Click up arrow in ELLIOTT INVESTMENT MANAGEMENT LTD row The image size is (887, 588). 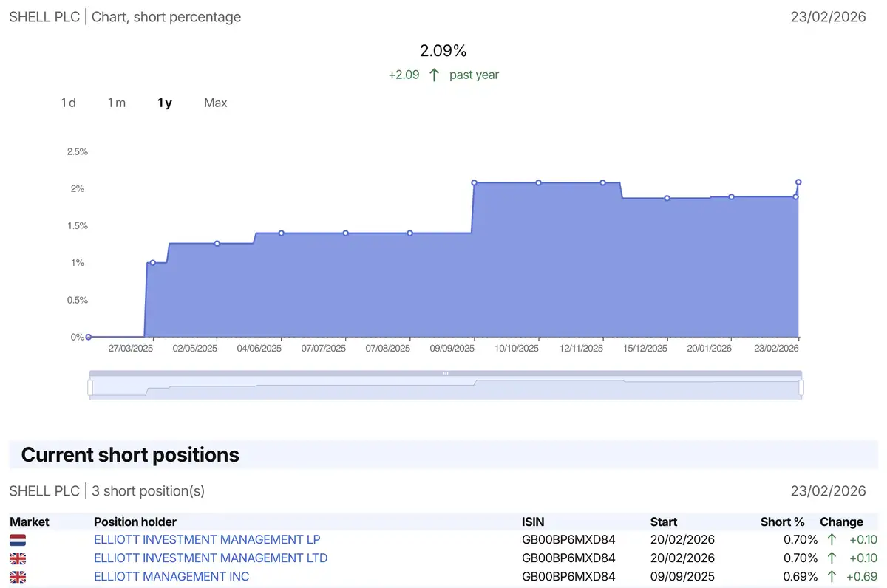(832, 558)
